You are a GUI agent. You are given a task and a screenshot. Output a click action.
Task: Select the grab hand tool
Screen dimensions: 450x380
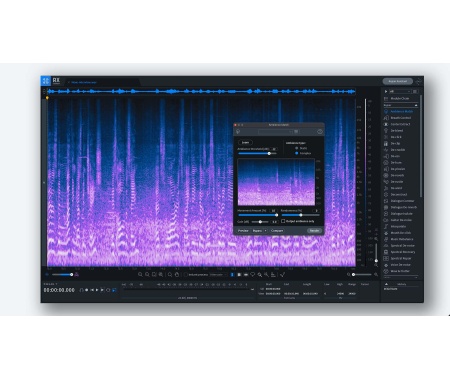pos(177,275)
